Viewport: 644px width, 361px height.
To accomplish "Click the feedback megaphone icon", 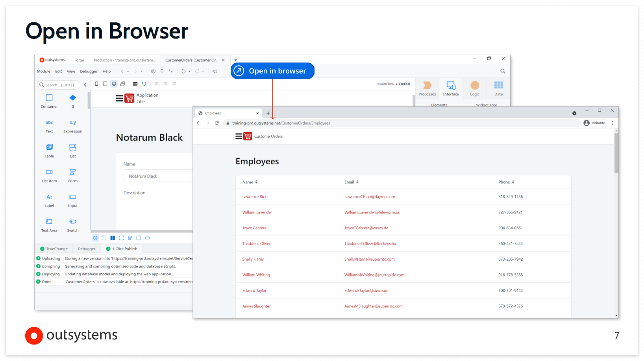I will pos(215,71).
